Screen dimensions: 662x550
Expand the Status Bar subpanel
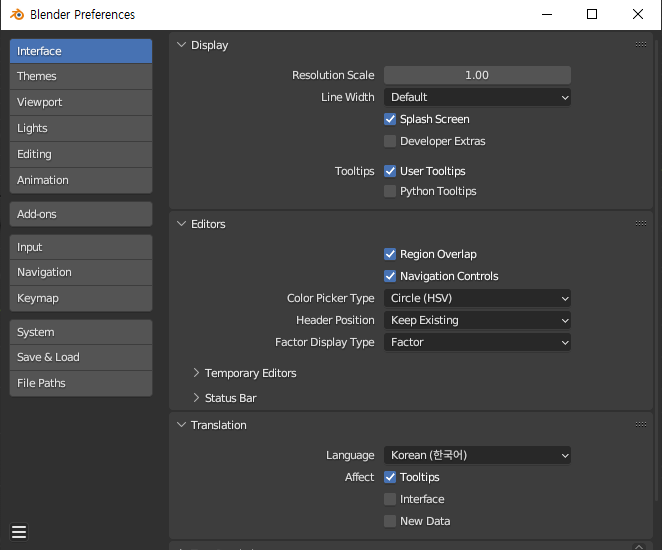coord(196,398)
